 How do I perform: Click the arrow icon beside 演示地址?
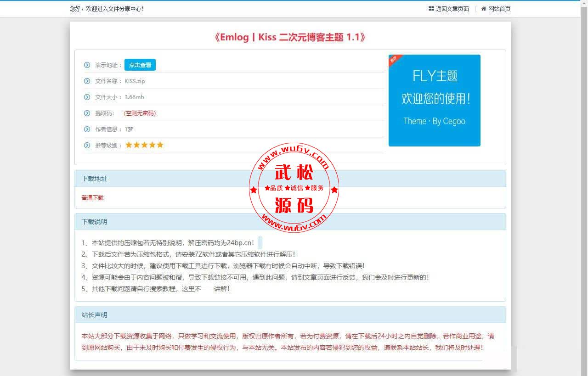87,65
